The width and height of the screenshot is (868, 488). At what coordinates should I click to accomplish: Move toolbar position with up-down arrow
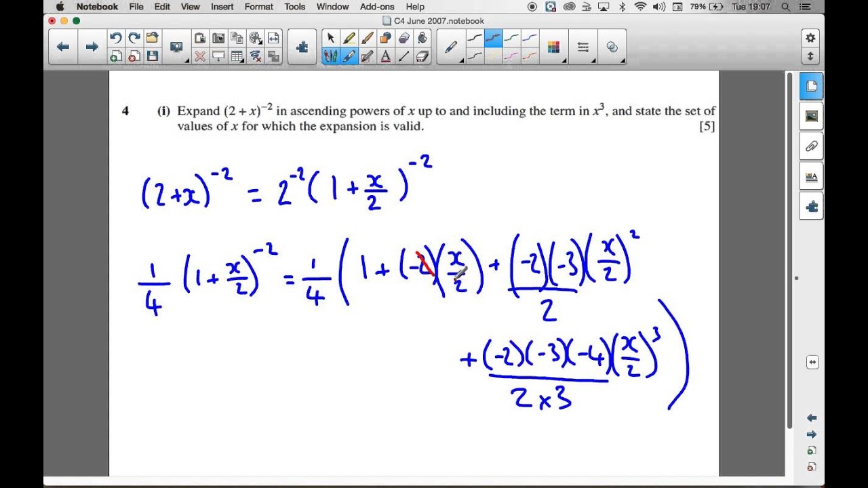(x=810, y=56)
